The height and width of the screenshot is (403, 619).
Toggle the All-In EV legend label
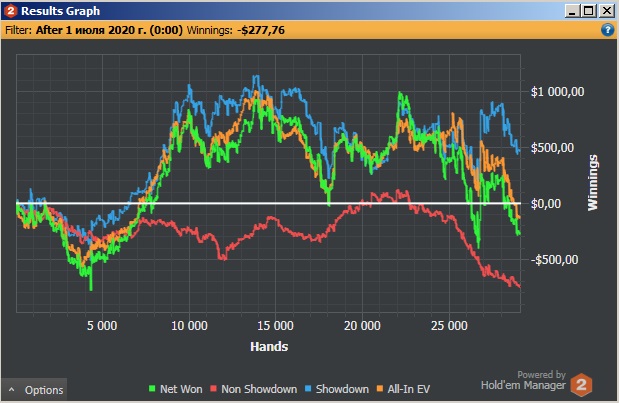[409, 389]
